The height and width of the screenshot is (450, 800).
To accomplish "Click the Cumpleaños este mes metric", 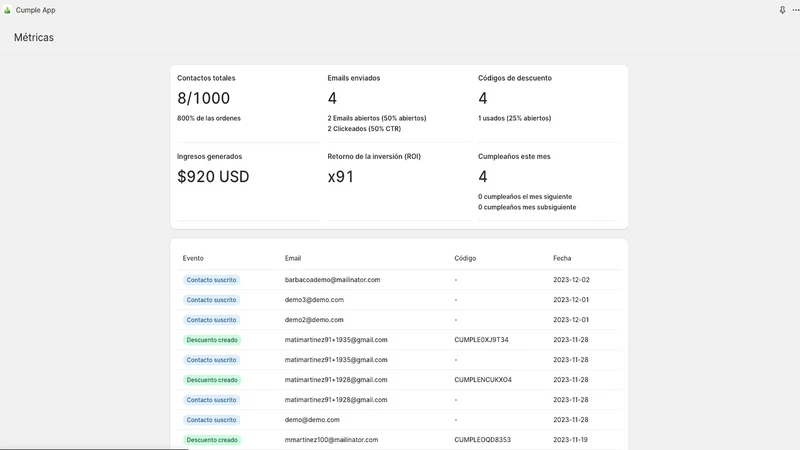I will [x=549, y=182].
